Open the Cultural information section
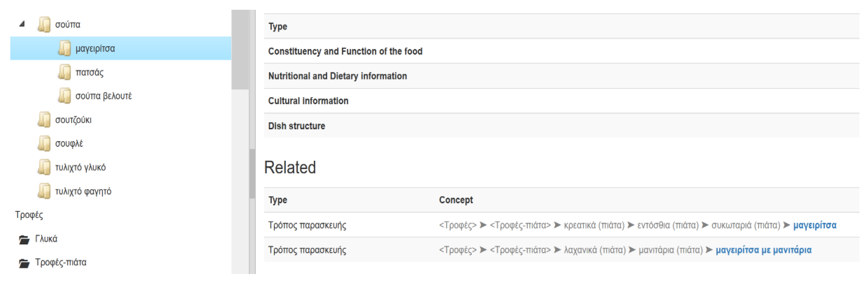This screenshot has height=282, width=868. tap(308, 101)
